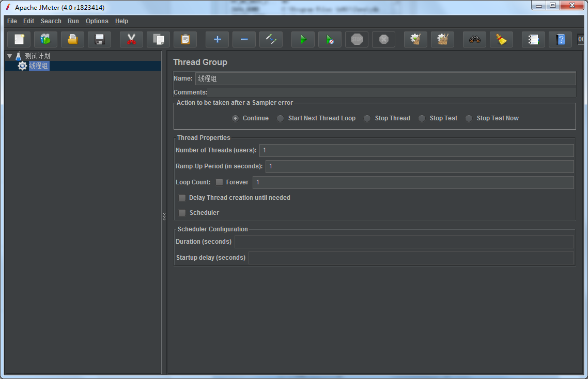Open Help with question mark icon
Viewport: 588px width, 379px height.
560,39
